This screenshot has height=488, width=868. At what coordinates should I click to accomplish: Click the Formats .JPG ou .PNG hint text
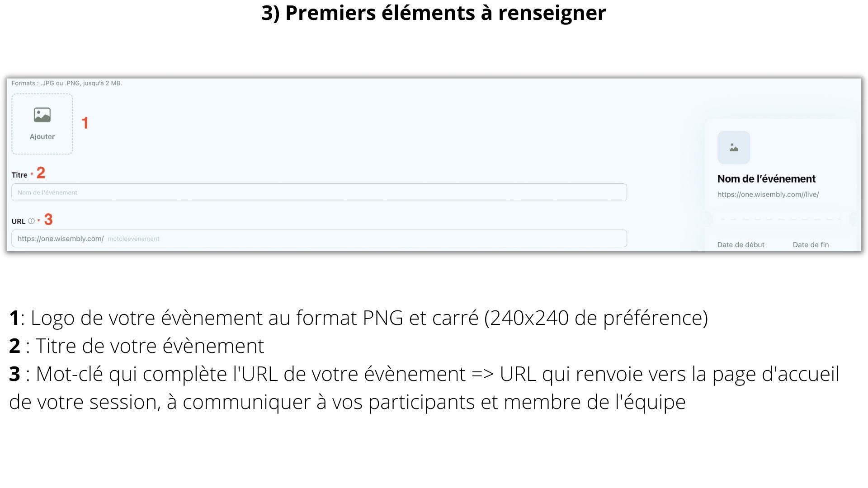pyautogui.click(x=66, y=83)
